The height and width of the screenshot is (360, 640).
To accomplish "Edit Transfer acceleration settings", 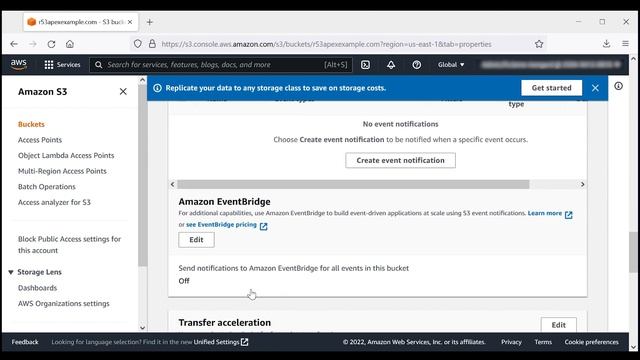I will pyautogui.click(x=558, y=325).
